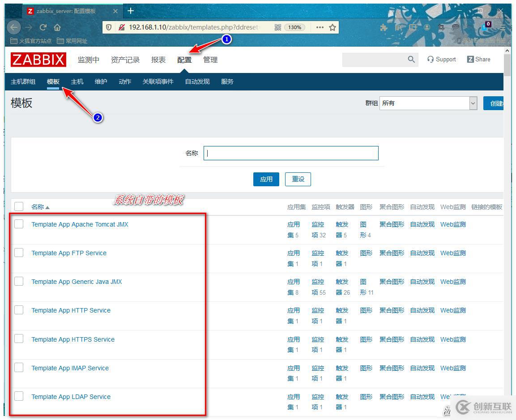Bookmark this page with the star icon

(x=333, y=27)
